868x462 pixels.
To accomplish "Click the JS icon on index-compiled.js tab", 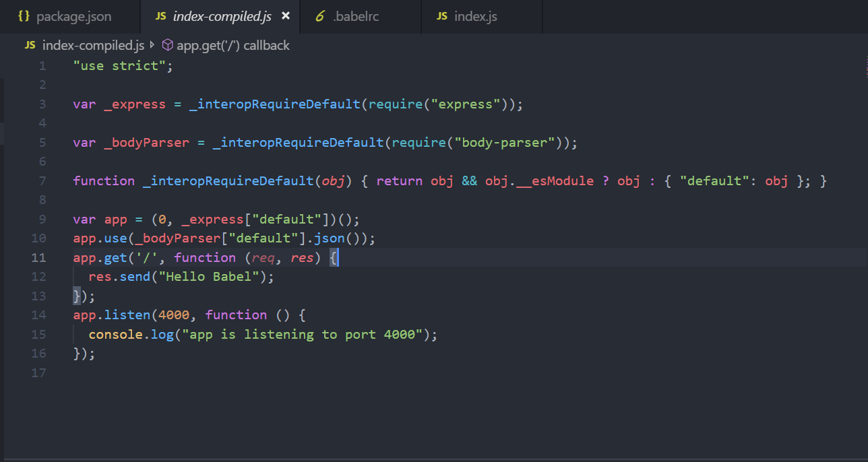I will pyautogui.click(x=160, y=16).
